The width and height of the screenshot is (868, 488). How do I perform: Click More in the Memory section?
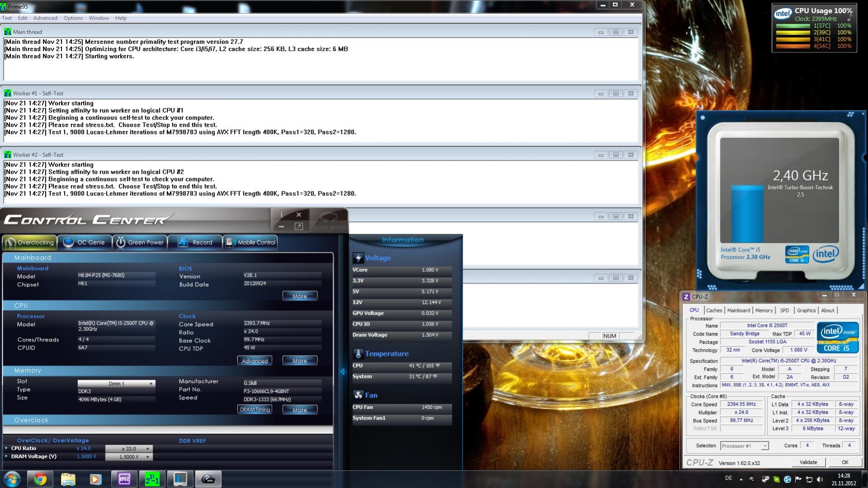pos(300,410)
